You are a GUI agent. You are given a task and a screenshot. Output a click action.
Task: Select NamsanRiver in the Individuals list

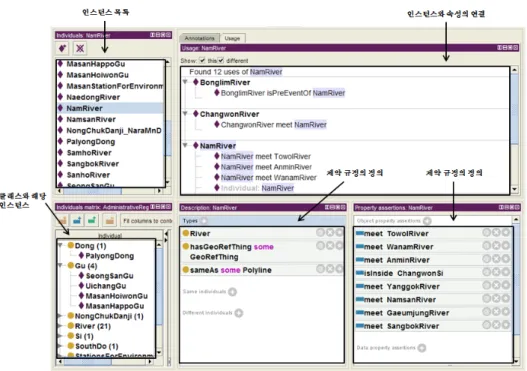91,119
